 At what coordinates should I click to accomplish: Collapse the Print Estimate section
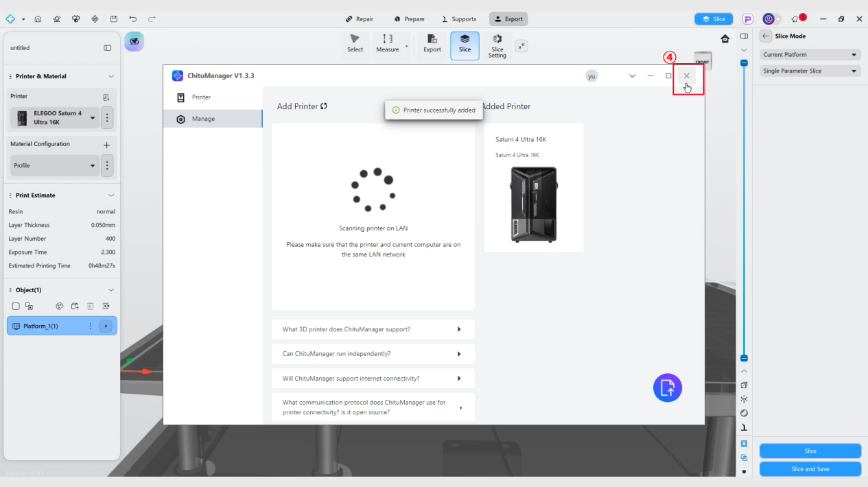(111, 195)
